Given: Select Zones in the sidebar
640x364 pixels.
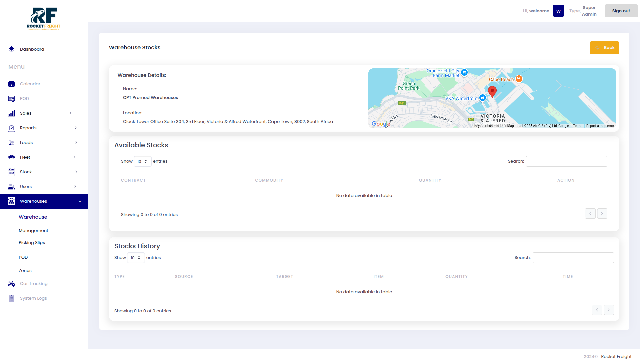Looking at the screenshot, I should click(25, 270).
